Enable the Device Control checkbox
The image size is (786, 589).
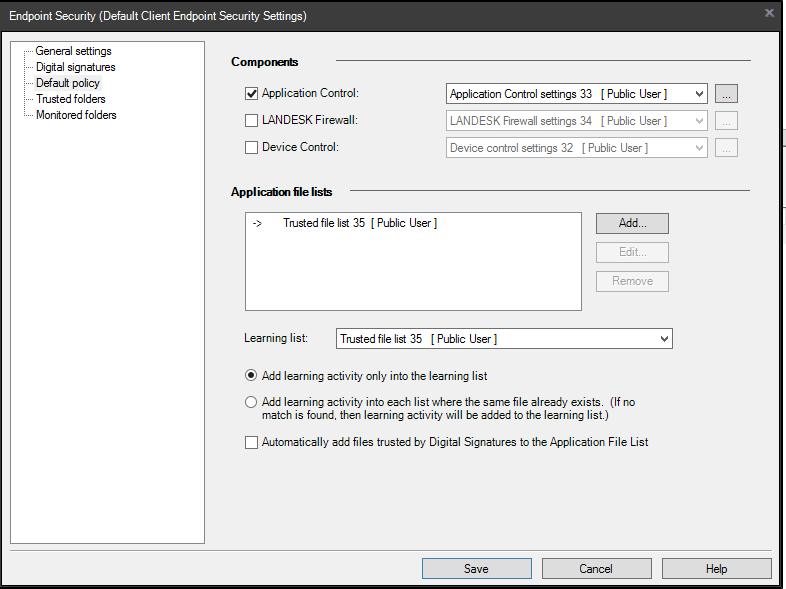[252, 148]
